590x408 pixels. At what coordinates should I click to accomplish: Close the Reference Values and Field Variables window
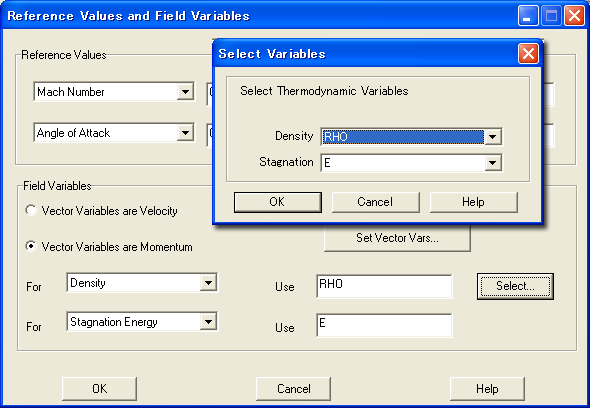pyautogui.click(x=574, y=16)
